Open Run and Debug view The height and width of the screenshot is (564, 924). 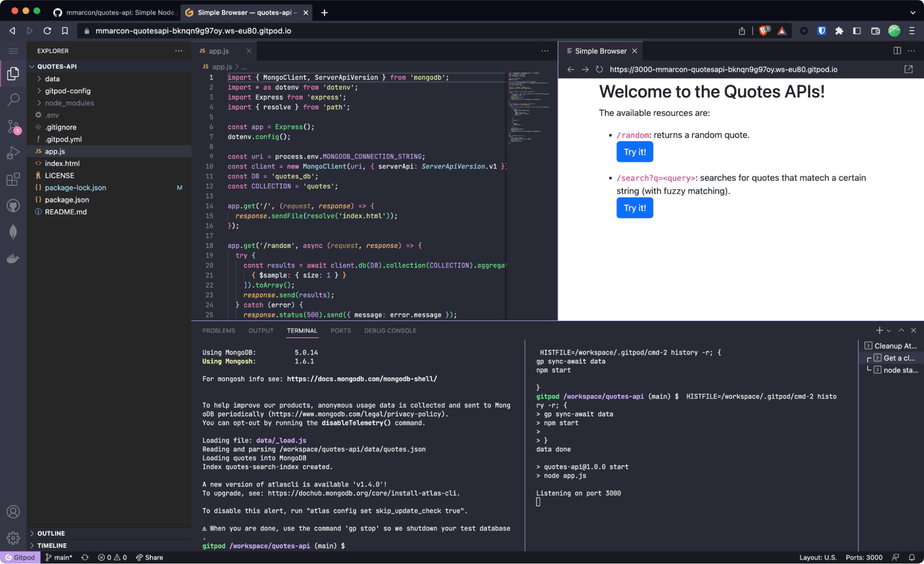tap(13, 152)
